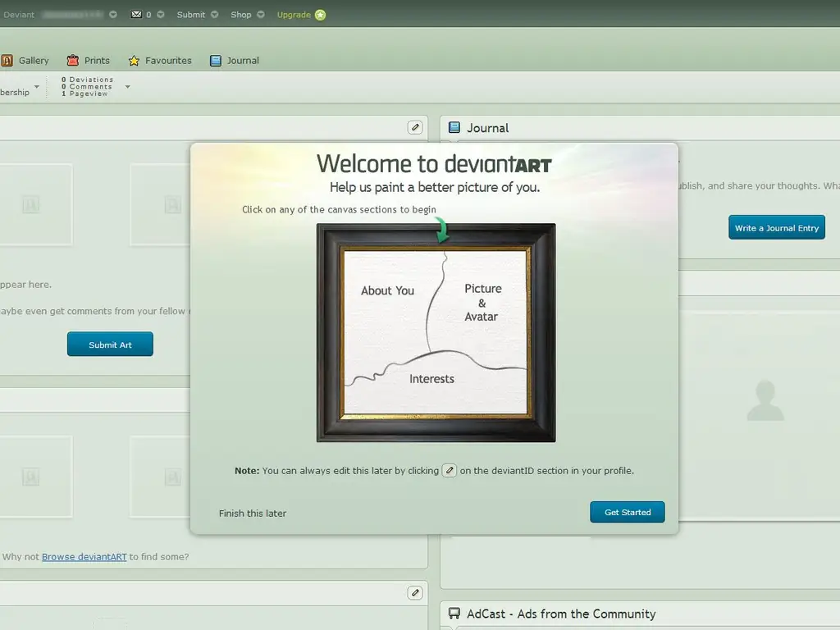Expand the dropdown arrow beside the Deviant username
This screenshot has width=840, height=630.
tap(113, 15)
